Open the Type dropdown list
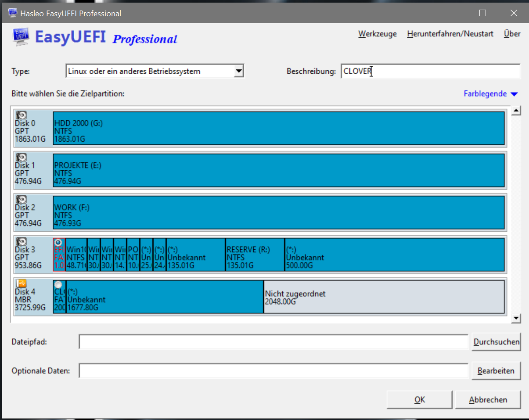529x420 pixels. [x=238, y=71]
